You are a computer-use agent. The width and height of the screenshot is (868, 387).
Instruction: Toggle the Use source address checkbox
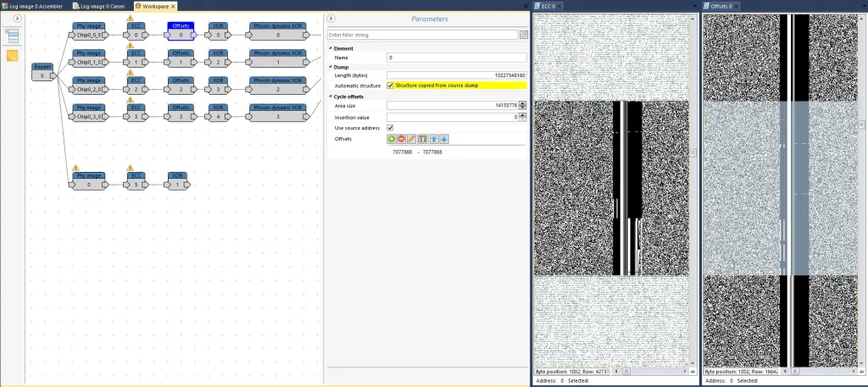[x=390, y=128]
